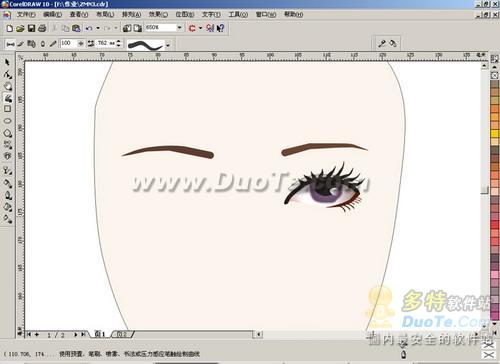Choose the Calligraphic artistic media mode
The image size is (500, 364).
pyautogui.click(x=42, y=44)
